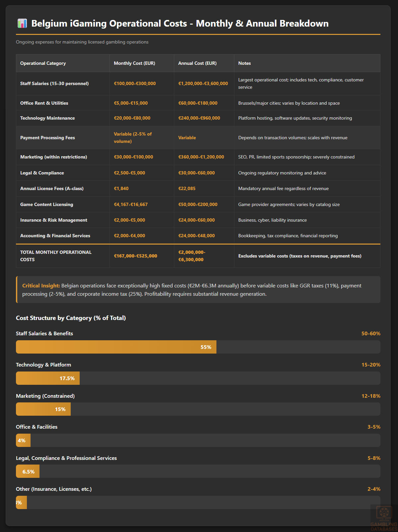
Task: Select the Annual License Fees (A-class) row
Action: tap(52, 189)
